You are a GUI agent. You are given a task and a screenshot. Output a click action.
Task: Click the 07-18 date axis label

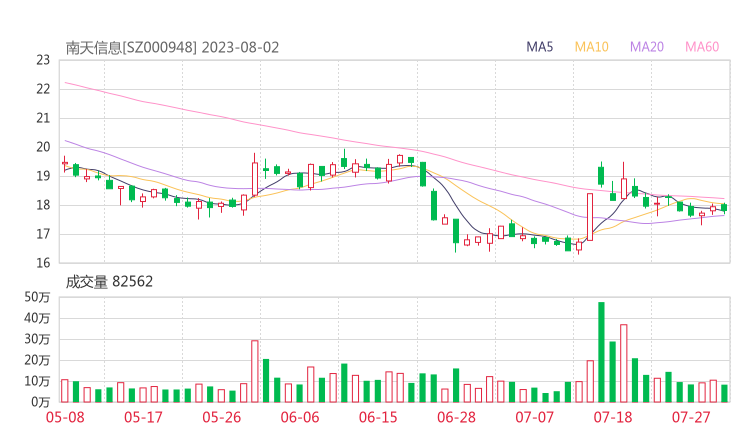pyautogui.click(x=613, y=417)
